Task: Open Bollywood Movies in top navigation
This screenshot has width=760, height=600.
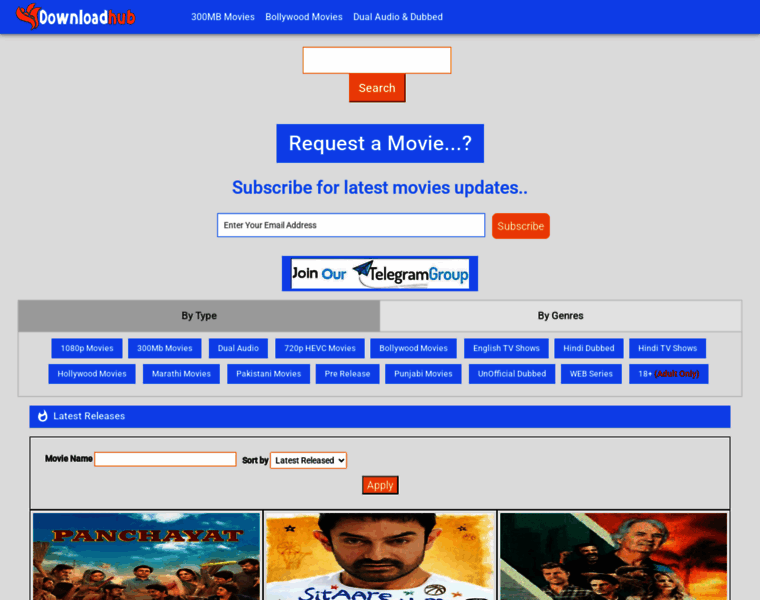Action: pyautogui.click(x=304, y=17)
